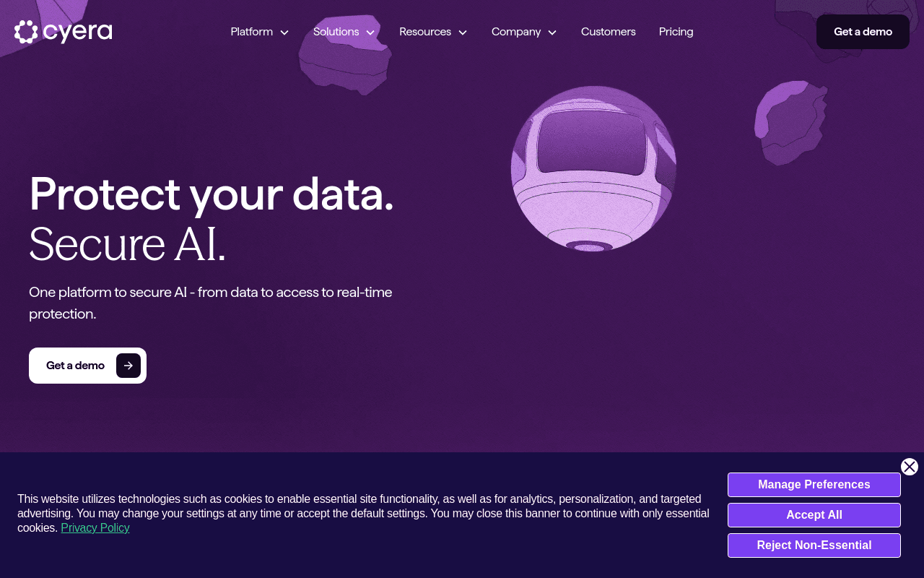Open the Privacy Policy link
This screenshot has width=924, height=578.
[95, 528]
